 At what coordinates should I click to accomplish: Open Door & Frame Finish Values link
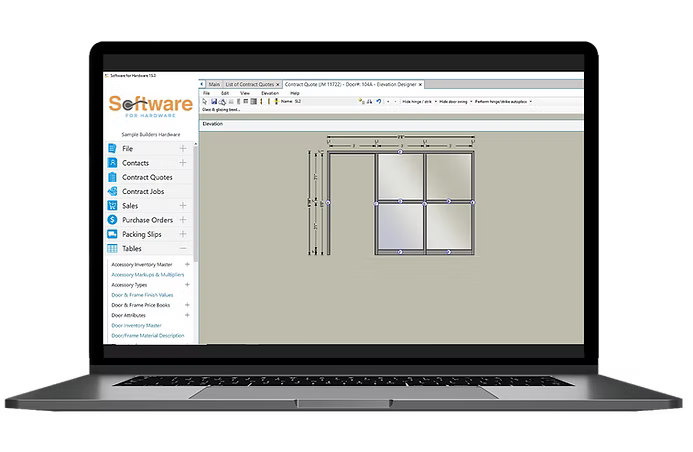coord(142,295)
